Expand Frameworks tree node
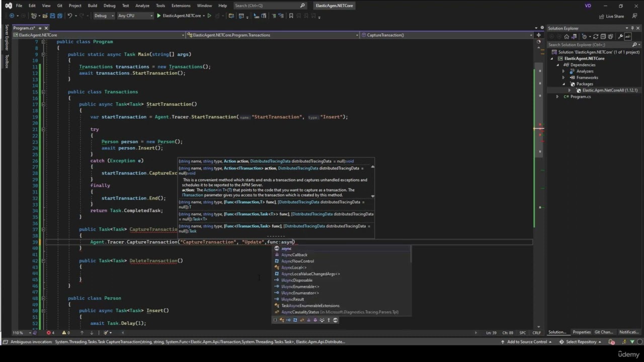Viewport: 644px width, 362px height. point(563,77)
